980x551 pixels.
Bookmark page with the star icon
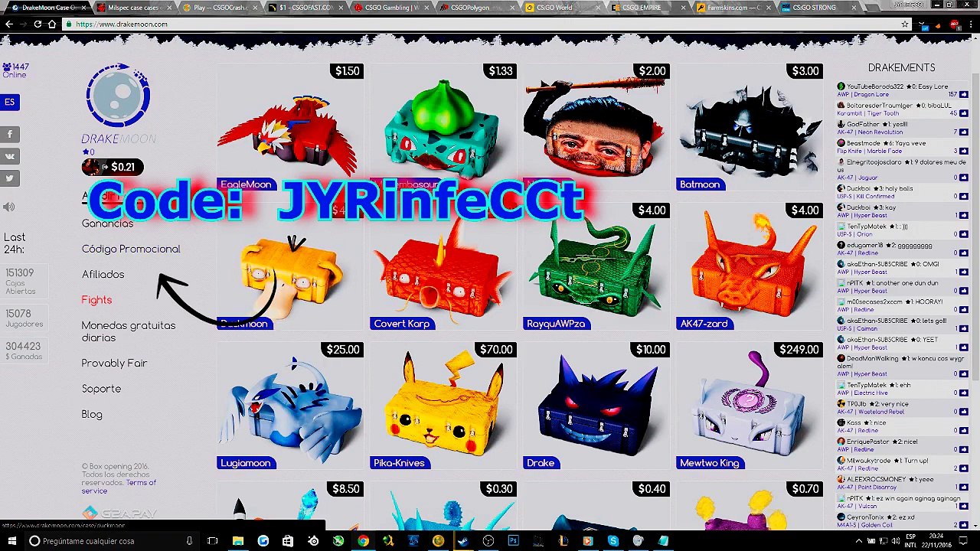coord(905,24)
